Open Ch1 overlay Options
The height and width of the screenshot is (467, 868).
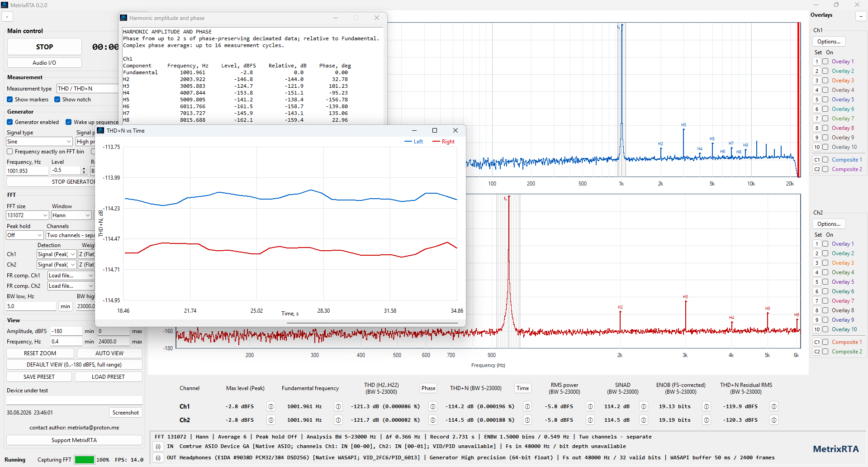coord(829,42)
